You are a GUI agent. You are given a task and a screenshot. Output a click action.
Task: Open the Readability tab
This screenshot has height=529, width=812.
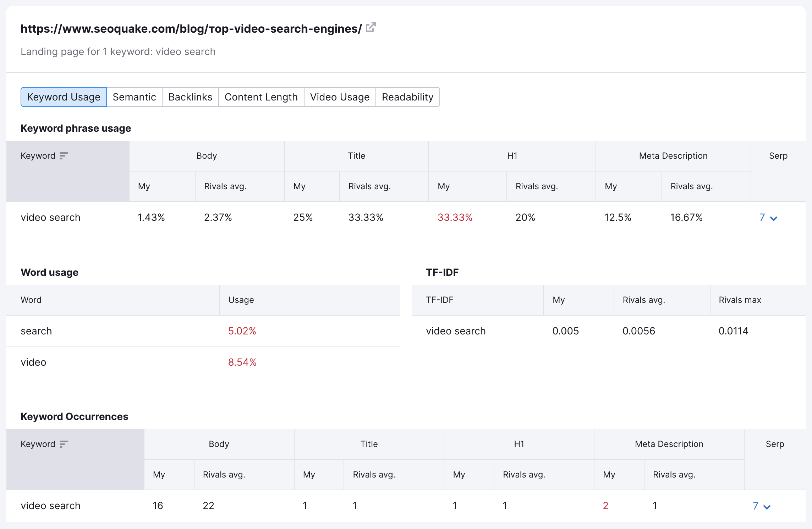coord(407,97)
